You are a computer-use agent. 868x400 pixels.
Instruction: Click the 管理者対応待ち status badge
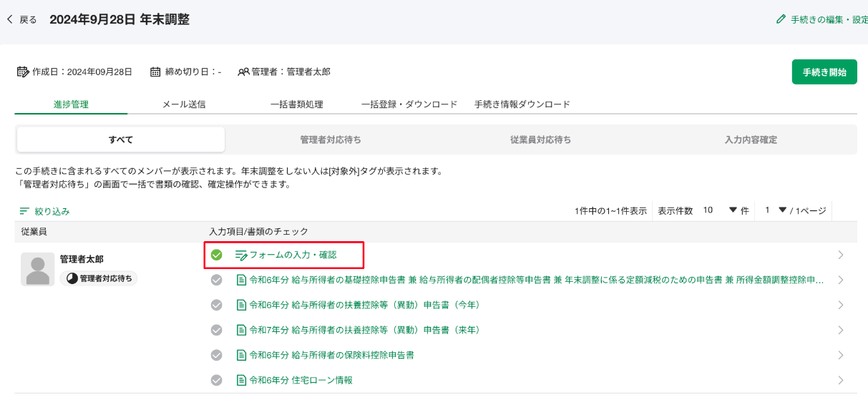(x=100, y=278)
